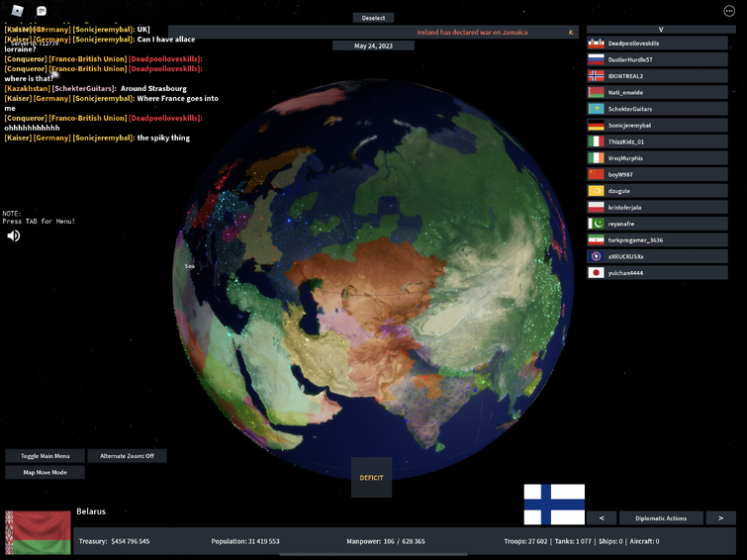Click the Belarus flag beside Nati_onwide
Viewport: 747px width, 560px height.
point(596,92)
